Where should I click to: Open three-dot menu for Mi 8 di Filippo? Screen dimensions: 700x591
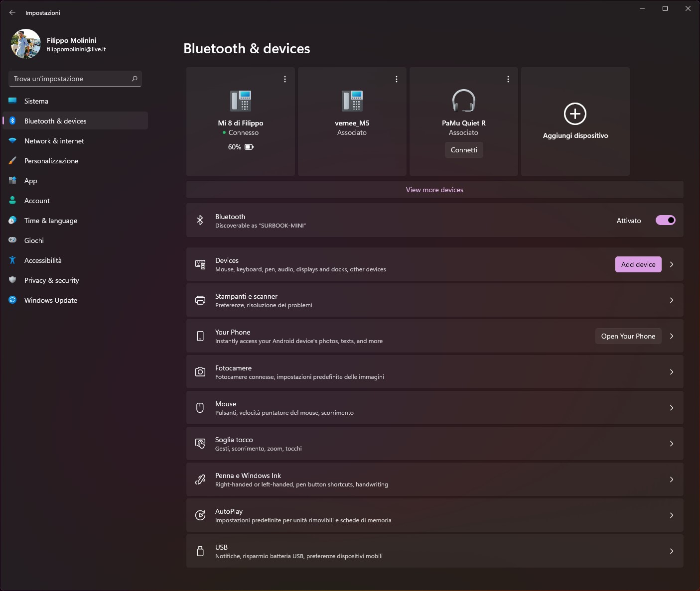click(285, 79)
